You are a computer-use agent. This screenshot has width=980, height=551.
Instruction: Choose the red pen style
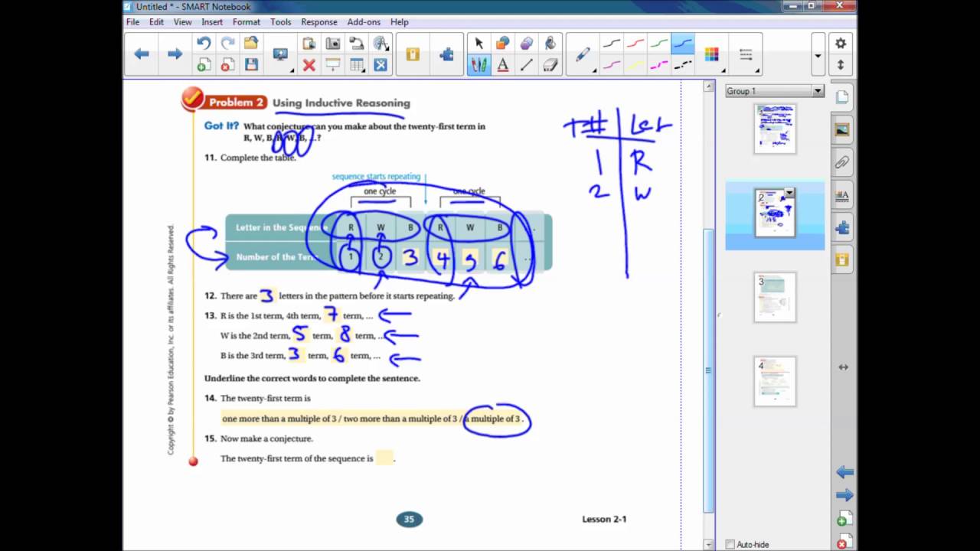tap(635, 44)
